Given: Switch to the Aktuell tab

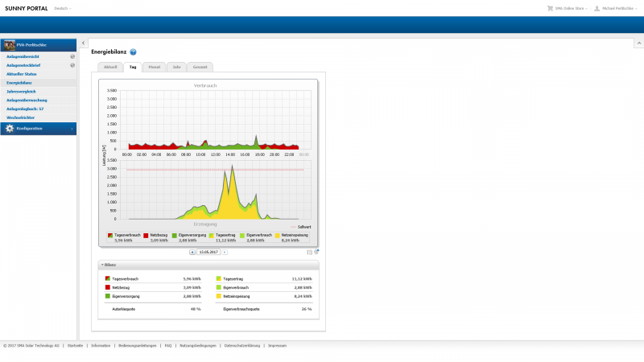Looking at the screenshot, I should click(110, 67).
